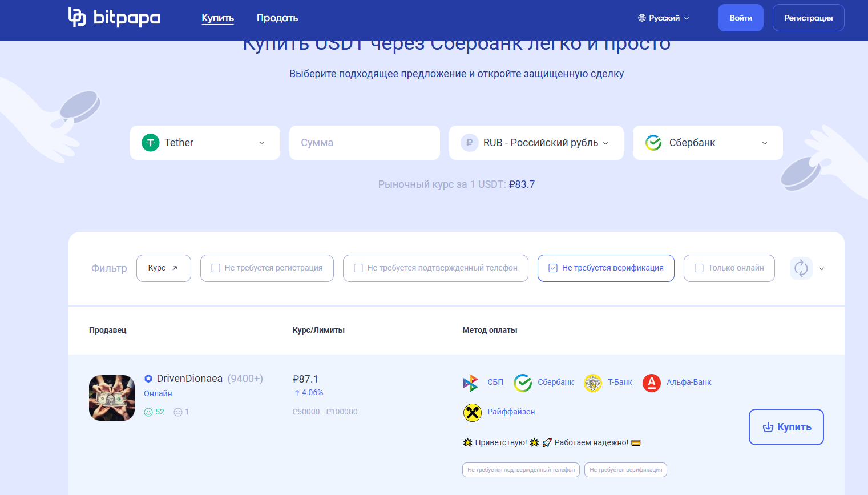Click the Альфа-Банк payment method link
This screenshot has height=495, width=868.
pyautogui.click(x=689, y=383)
